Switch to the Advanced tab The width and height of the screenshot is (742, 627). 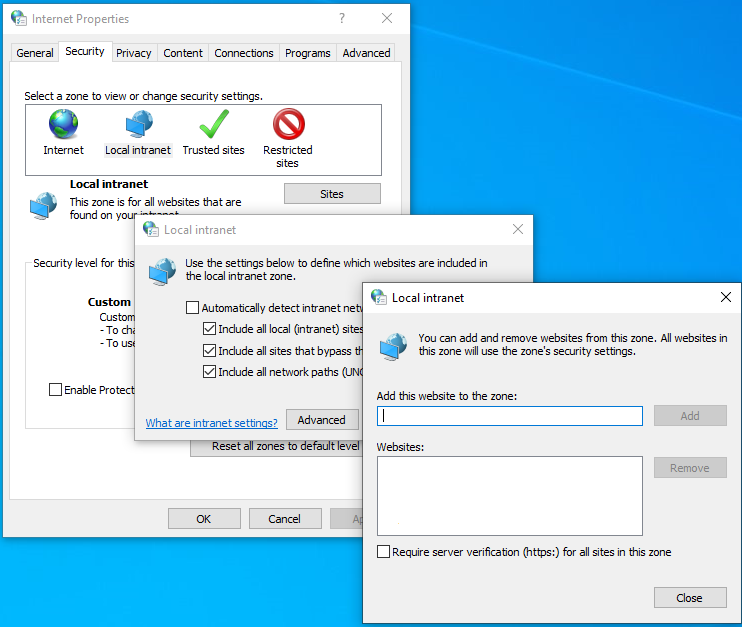pyautogui.click(x=366, y=53)
